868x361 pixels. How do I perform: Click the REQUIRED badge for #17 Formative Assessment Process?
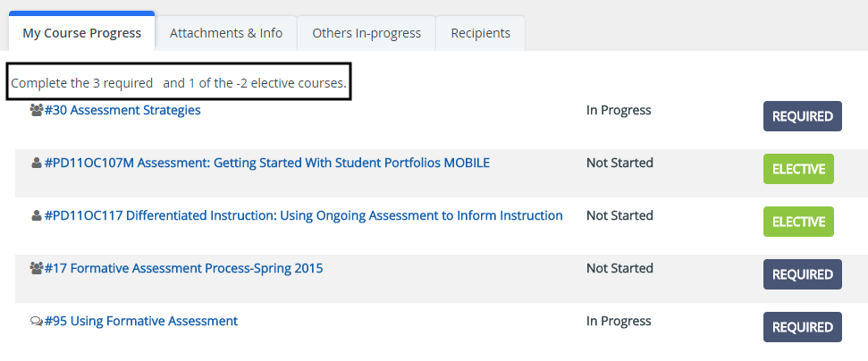point(802,274)
